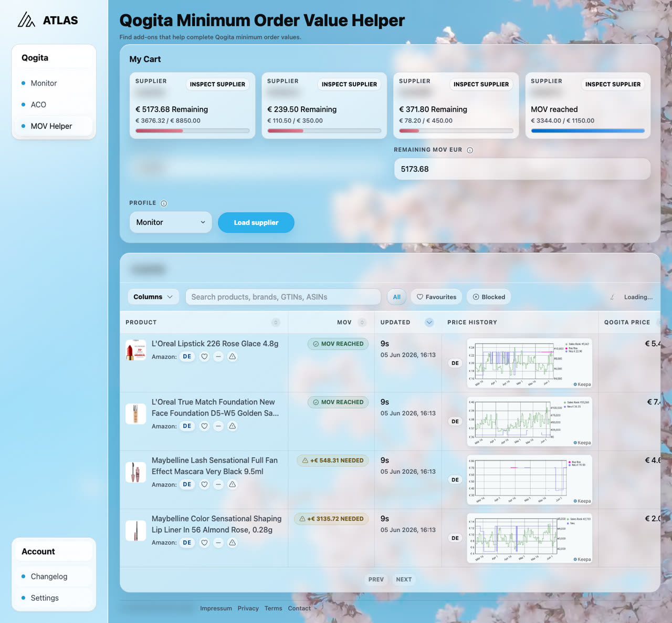Open Changelog in Account sidebar

49,576
